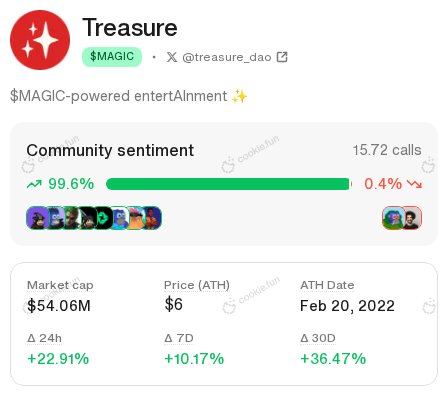Click the Market cap label
The height and width of the screenshot is (396, 448).
60,285
